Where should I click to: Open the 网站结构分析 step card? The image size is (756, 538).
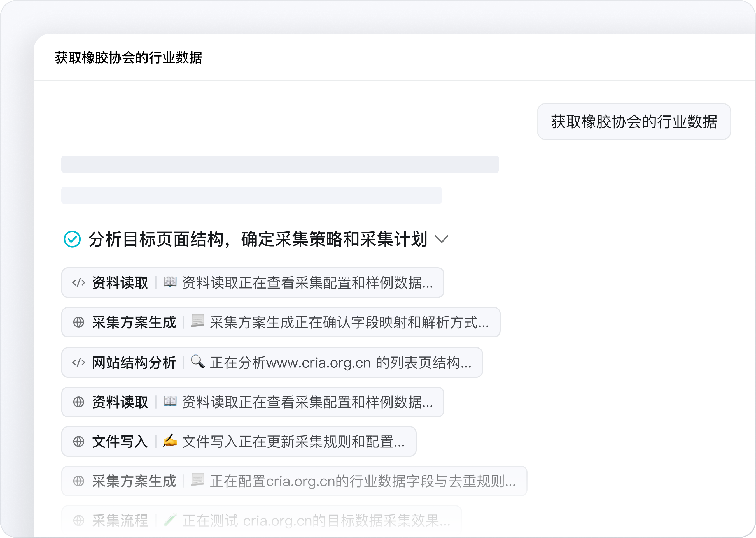272,362
